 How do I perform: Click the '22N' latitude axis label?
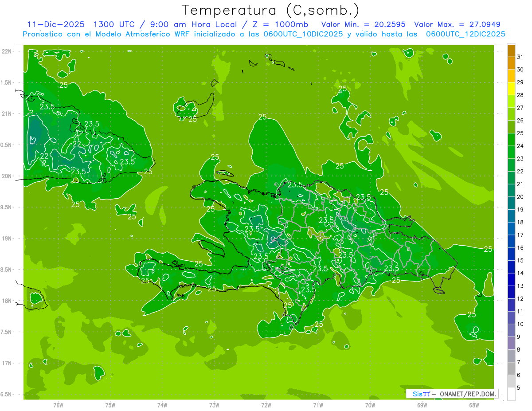(x=8, y=51)
